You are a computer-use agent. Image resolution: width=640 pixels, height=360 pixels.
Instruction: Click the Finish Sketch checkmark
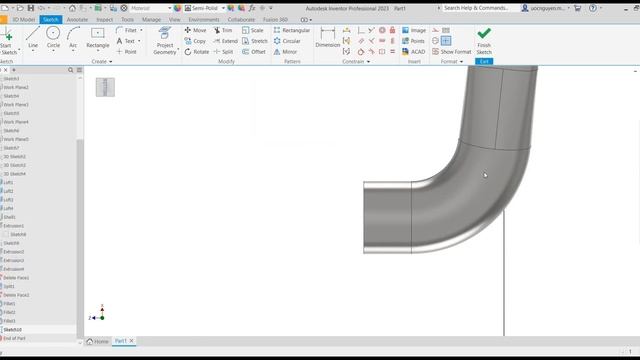click(484, 40)
